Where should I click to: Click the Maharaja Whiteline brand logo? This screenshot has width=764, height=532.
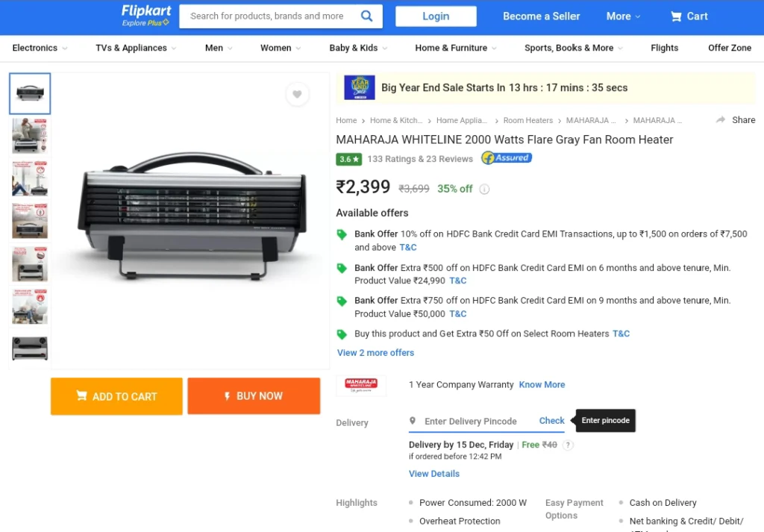[361, 385]
